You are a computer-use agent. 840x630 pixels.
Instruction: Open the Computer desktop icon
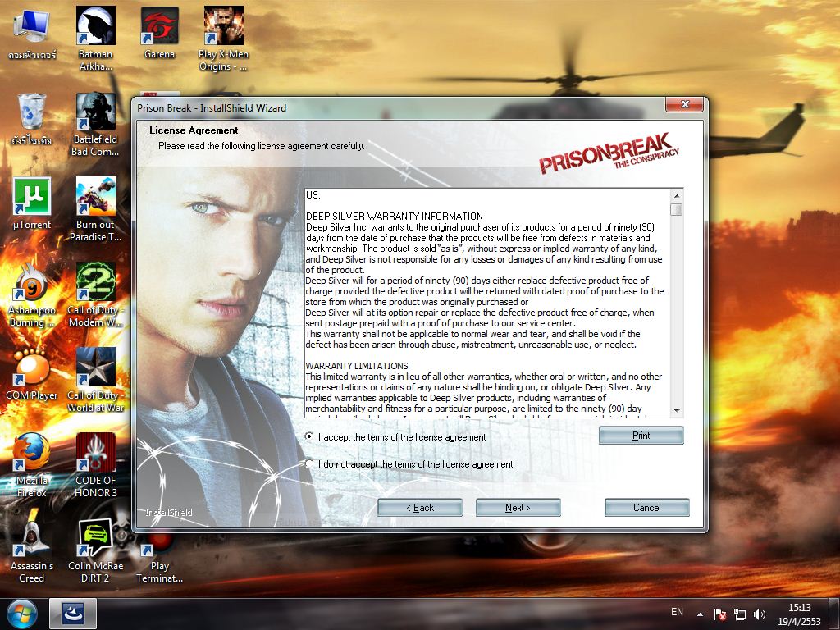pos(32,33)
